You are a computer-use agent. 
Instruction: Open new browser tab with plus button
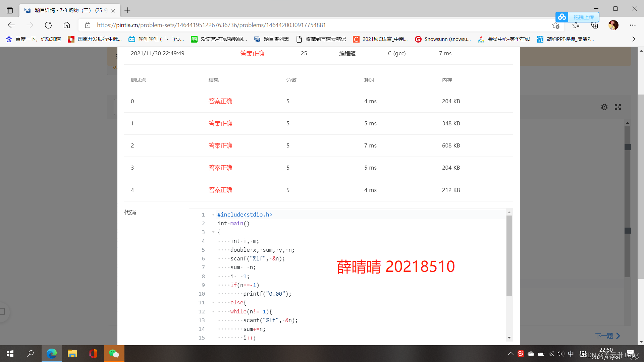coord(127,10)
